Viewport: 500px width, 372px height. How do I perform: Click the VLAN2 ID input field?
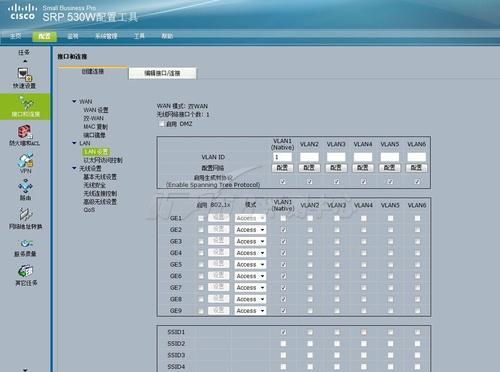309,157
